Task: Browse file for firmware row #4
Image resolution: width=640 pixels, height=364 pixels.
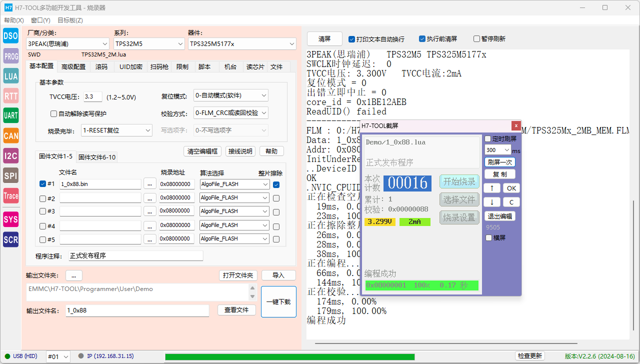Action: coord(150,225)
